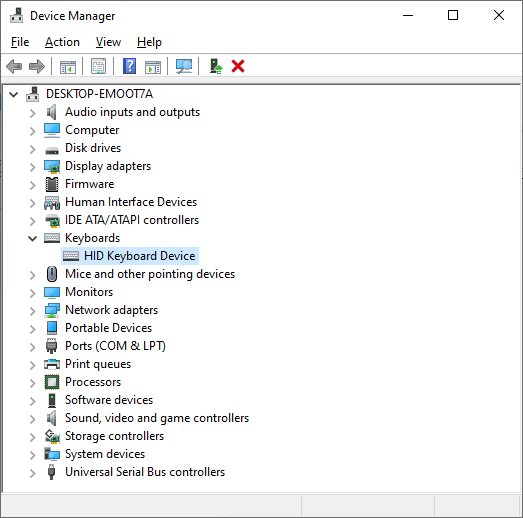Screen dimensions: 523x518
Task: Click the red X Uninstall device icon
Action: pos(238,66)
